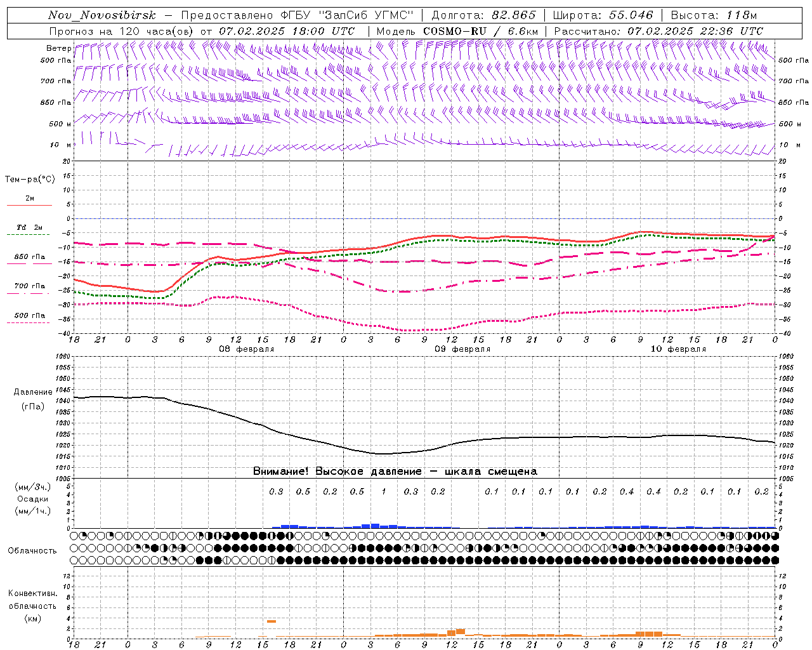This screenshot has width=812, height=650.
Task: Click the 10 м wind level label on left
Action: [x=60, y=145]
